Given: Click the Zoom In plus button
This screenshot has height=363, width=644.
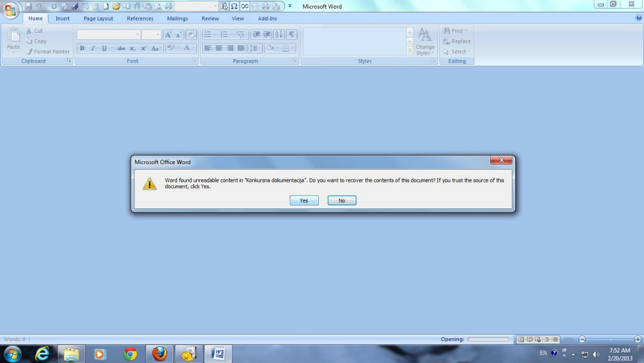Looking at the screenshot, I should (638, 339).
